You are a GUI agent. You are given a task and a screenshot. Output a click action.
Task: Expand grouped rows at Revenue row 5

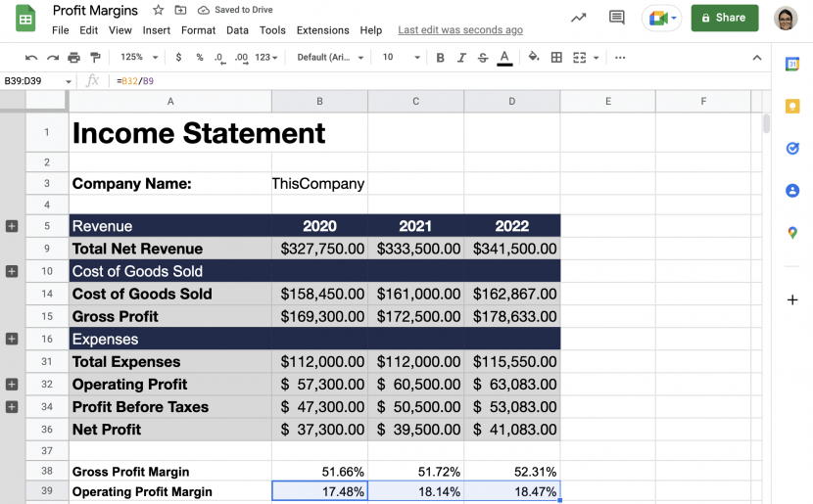click(x=12, y=226)
